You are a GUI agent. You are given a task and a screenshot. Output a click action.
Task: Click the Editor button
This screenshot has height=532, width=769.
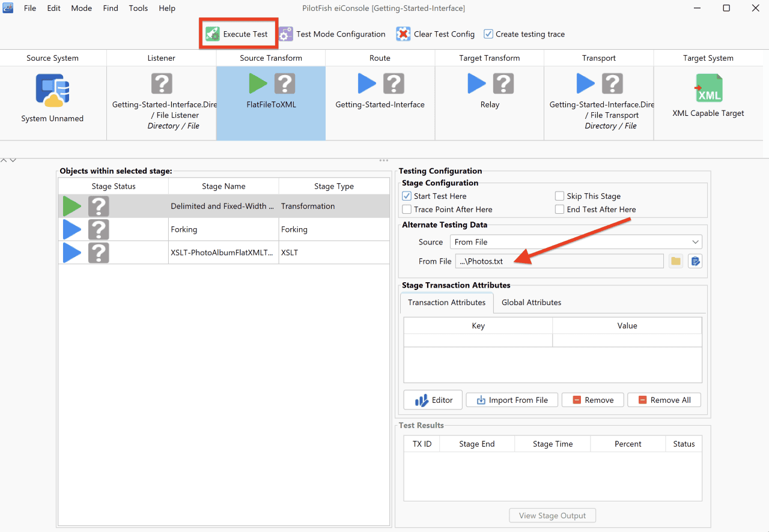(x=433, y=400)
